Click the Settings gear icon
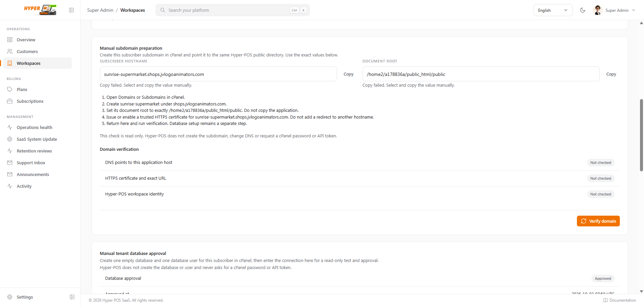 click(10, 297)
